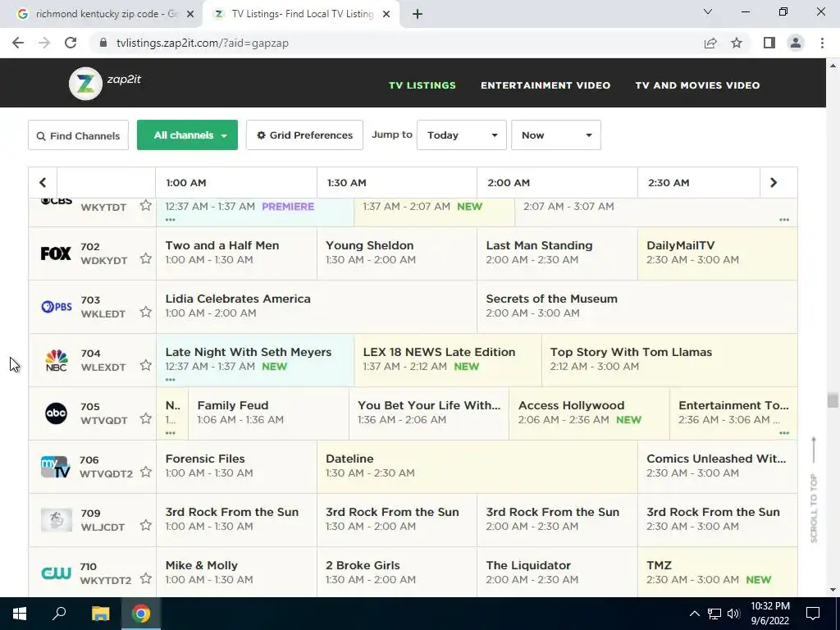The height and width of the screenshot is (630, 840).
Task: Go back in the browser
Action: coord(18,43)
